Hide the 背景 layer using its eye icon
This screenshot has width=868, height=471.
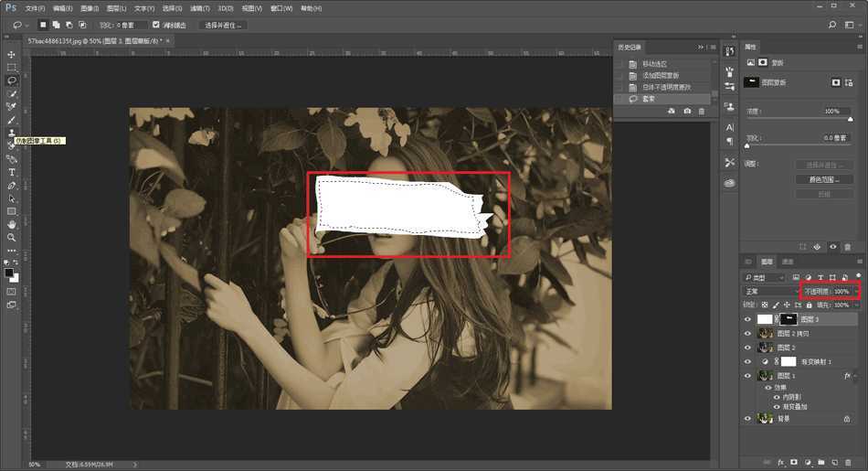click(747, 418)
